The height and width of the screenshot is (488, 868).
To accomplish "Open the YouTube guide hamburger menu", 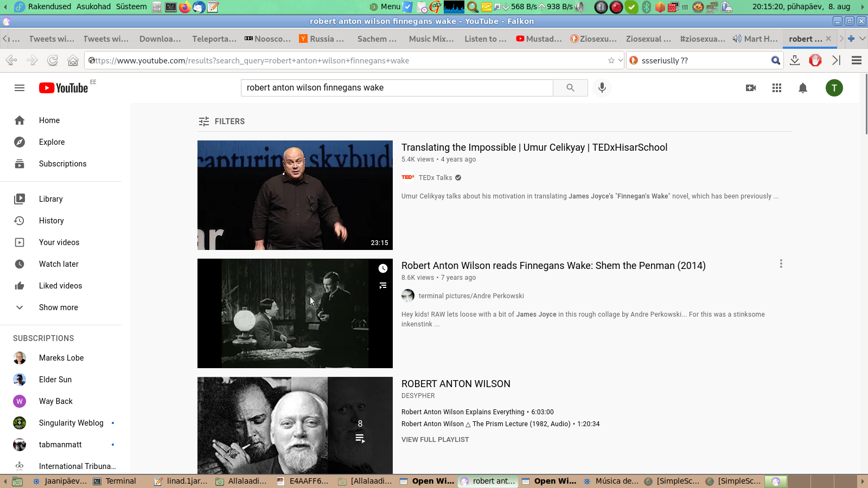I will [20, 88].
